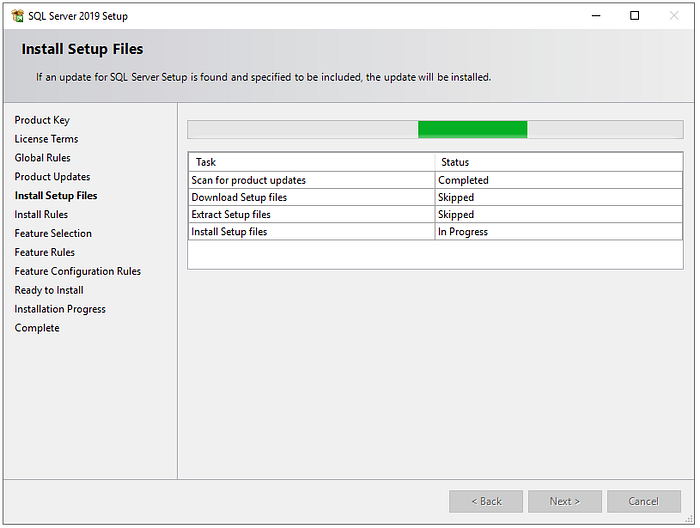
Task: Click the Next > button
Action: point(565,502)
